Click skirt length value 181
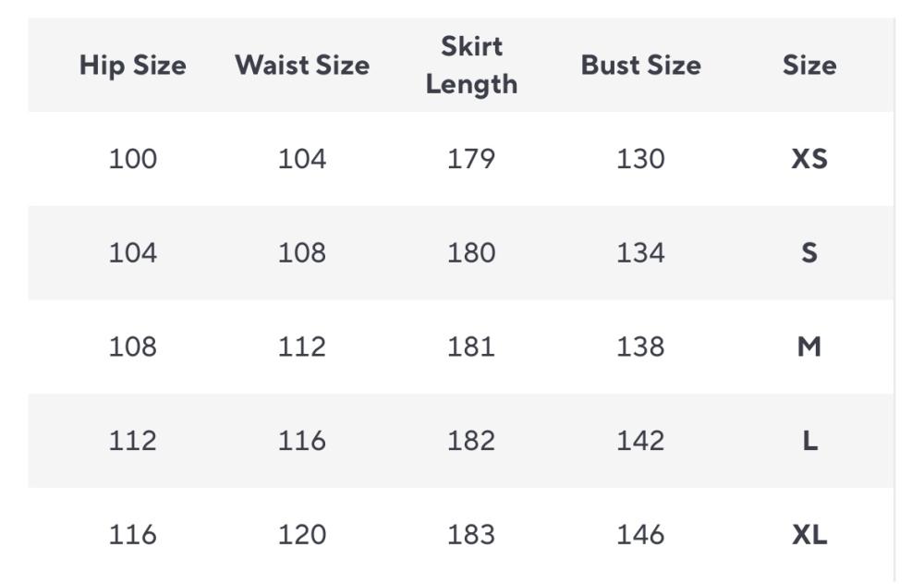 471,347
